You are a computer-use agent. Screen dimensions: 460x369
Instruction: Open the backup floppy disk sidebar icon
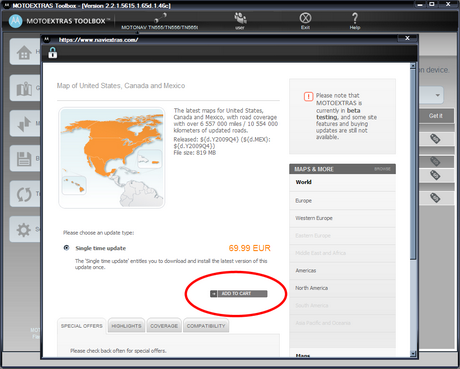point(24,159)
